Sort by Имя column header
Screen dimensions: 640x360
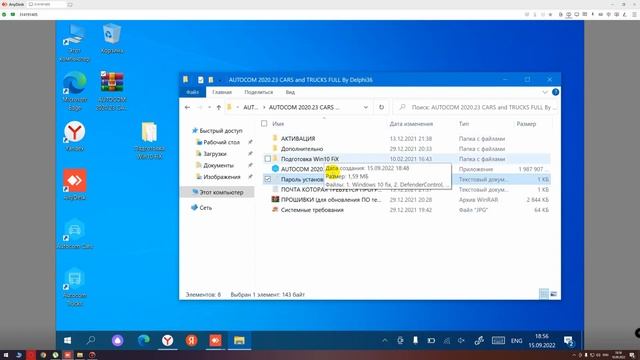point(278,124)
